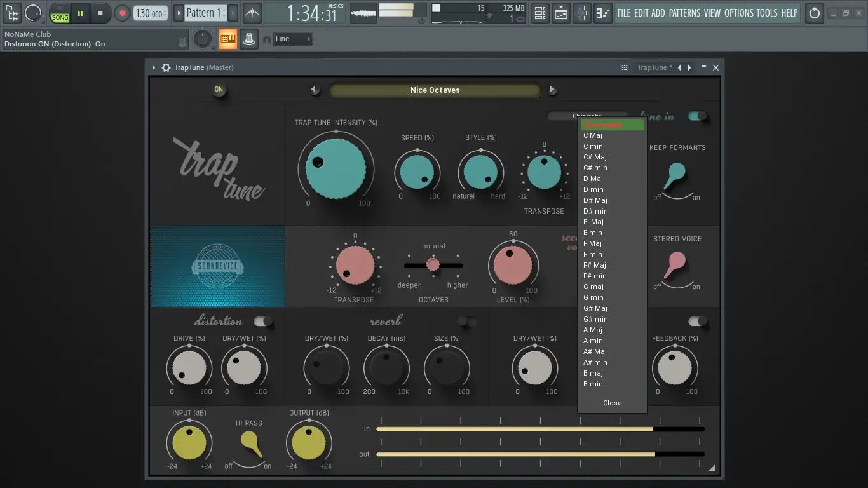This screenshot has height=488, width=868.
Task: Click the snap magnet icon
Action: click(x=267, y=40)
